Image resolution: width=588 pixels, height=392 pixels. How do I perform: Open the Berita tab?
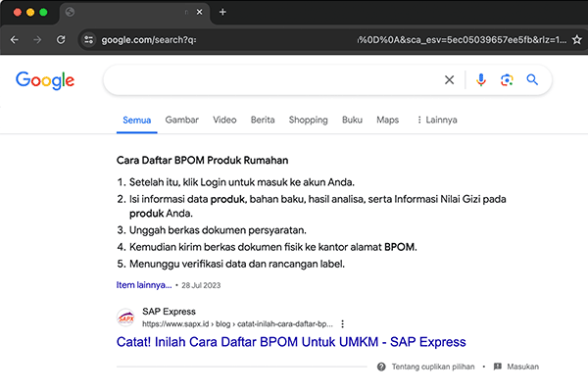(x=263, y=120)
